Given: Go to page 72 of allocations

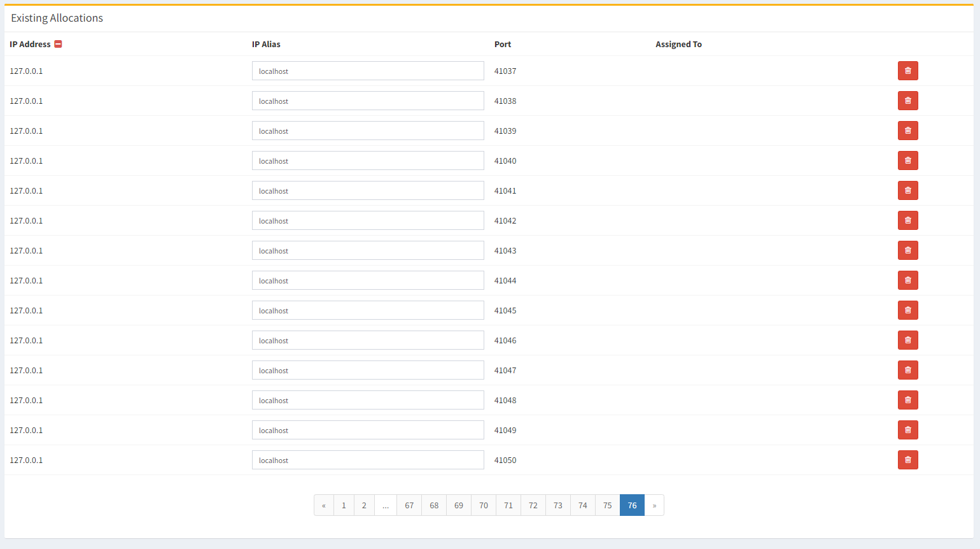Looking at the screenshot, I should coord(533,505).
